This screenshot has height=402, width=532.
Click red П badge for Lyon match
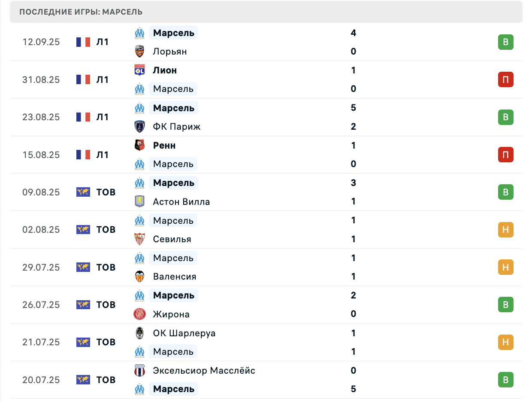[x=506, y=79]
